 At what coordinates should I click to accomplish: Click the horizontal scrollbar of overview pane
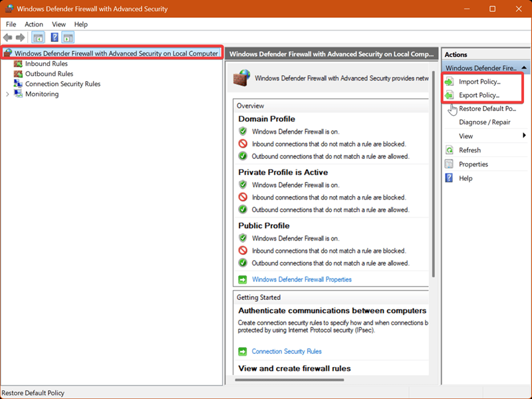(x=289, y=380)
